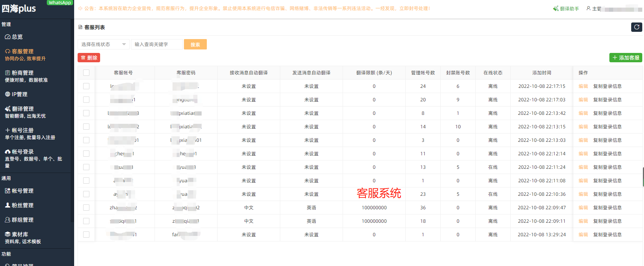This screenshot has width=644, height=266.
Task: Click the 粉商管理 list icon
Action: pos(8,73)
